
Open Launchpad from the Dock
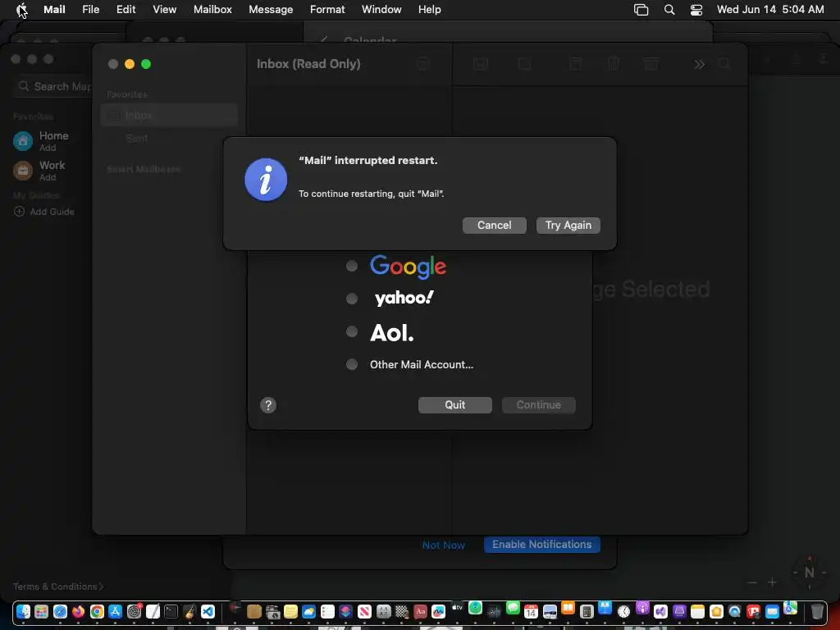coord(41,611)
